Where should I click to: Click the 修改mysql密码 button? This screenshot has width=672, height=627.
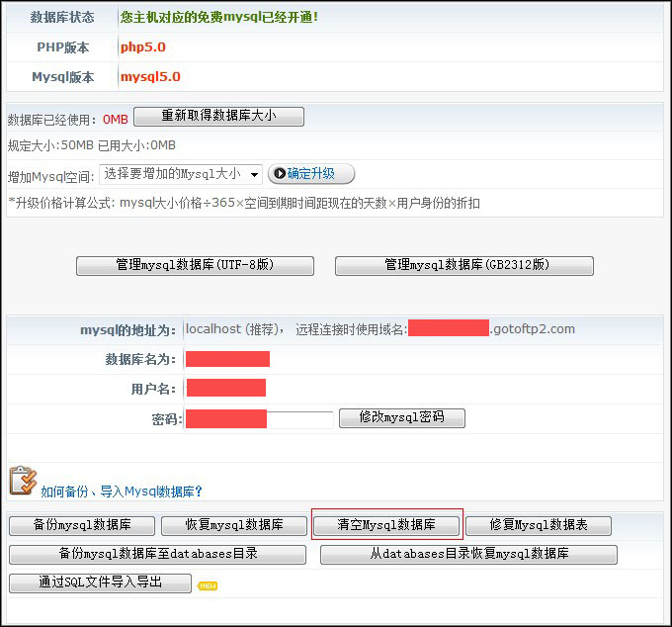tap(401, 417)
